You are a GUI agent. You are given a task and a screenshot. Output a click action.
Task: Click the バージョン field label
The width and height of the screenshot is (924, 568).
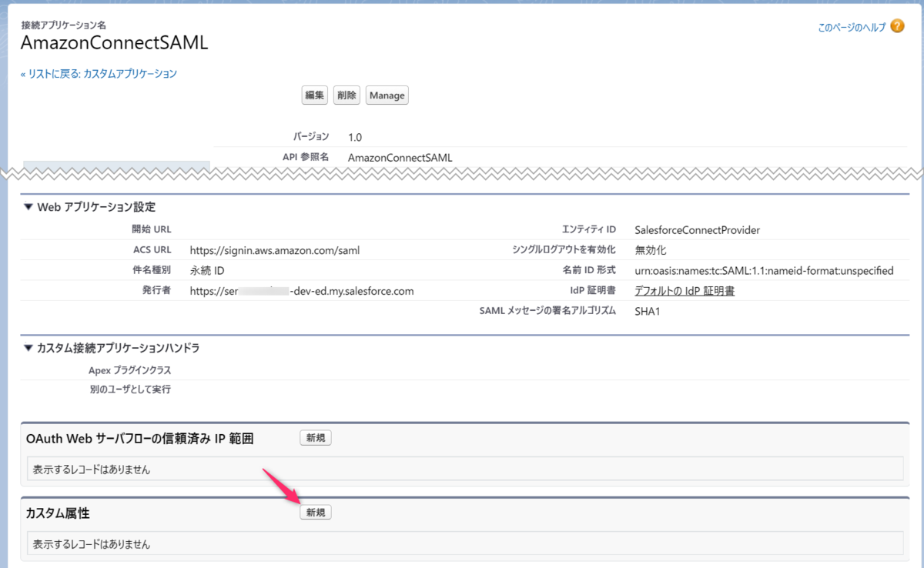point(311,137)
